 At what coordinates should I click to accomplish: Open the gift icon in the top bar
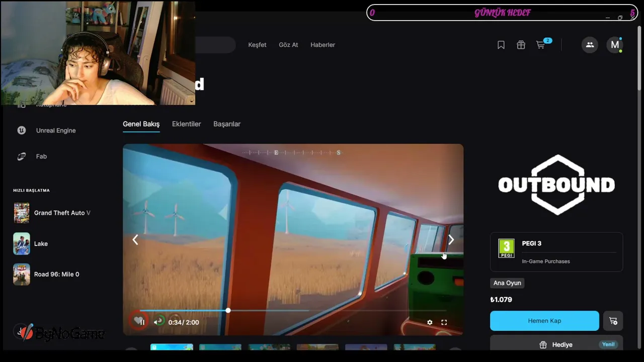click(x=521, y=45)
